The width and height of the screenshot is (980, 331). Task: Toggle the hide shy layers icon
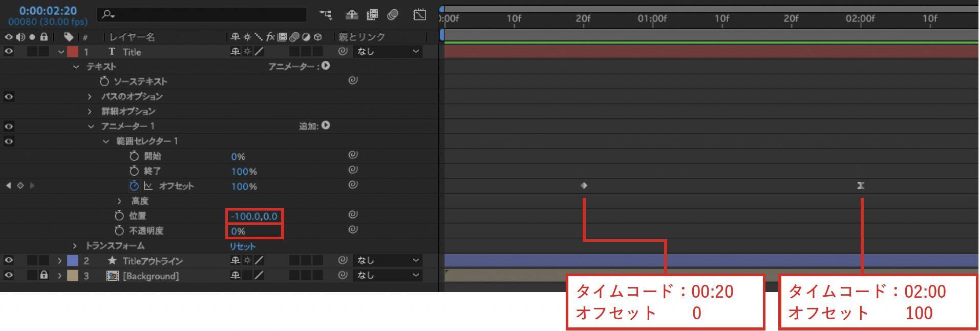pos(352,15)
